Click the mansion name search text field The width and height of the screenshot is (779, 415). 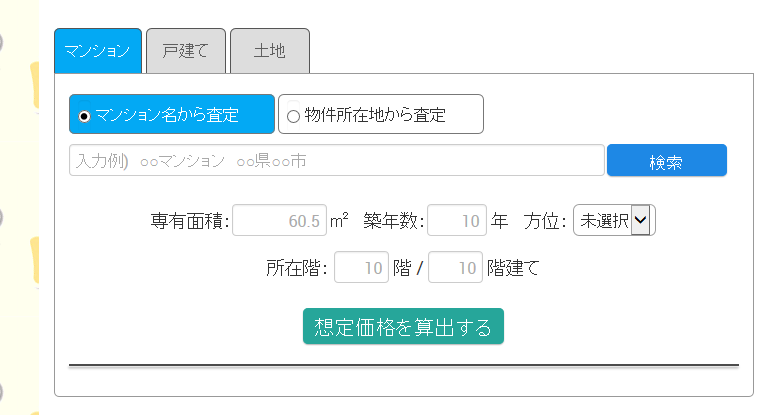point(336,161)
